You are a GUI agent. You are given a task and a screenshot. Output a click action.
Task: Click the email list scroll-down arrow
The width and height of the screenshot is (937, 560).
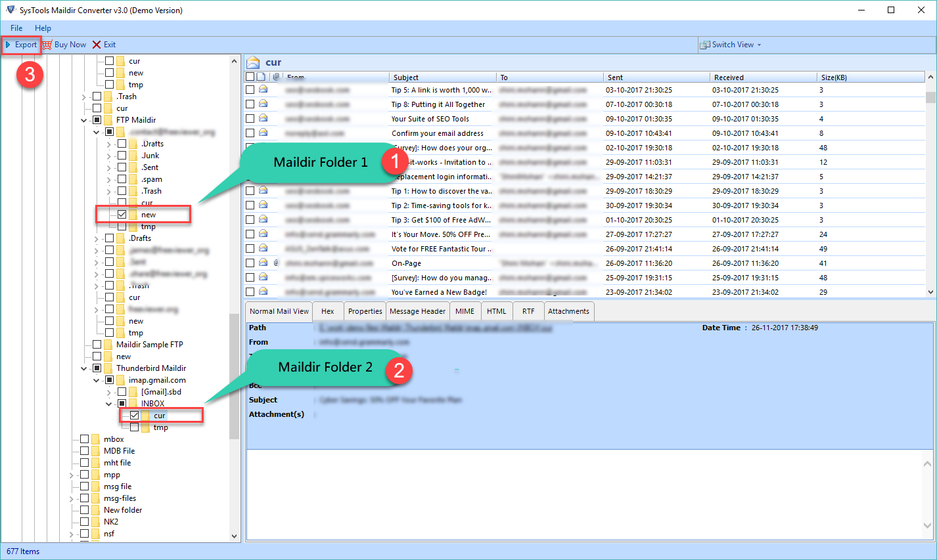930,292
